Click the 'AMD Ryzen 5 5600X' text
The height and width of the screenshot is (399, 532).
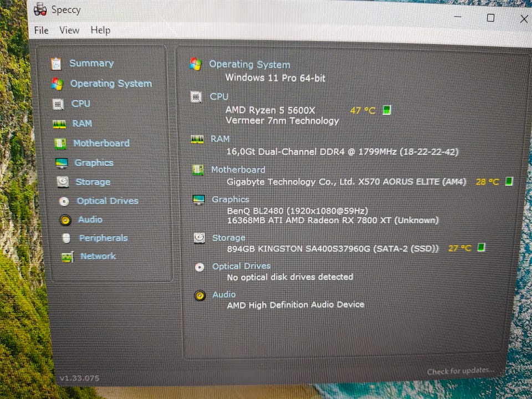[270, 110]
